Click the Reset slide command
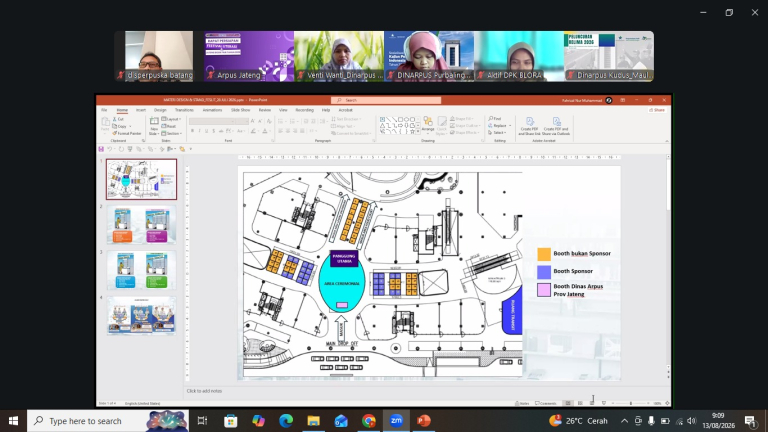768x432 pixels. 169,126
